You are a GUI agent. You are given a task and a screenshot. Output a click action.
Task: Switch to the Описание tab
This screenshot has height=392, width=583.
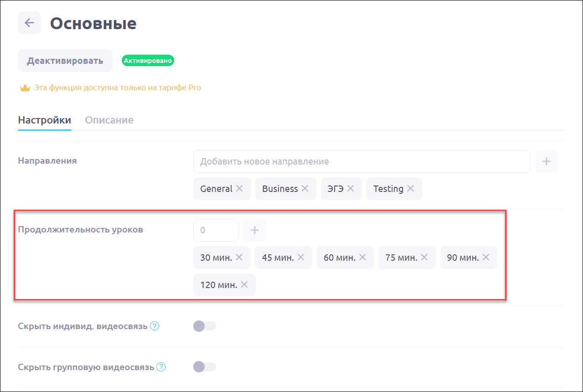tap(109, 120)
